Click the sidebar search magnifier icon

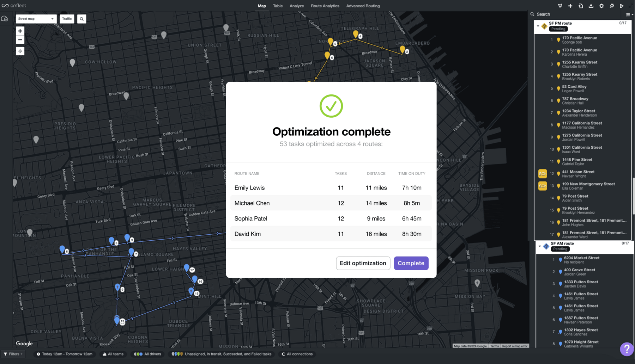click(x=532, y=14)
